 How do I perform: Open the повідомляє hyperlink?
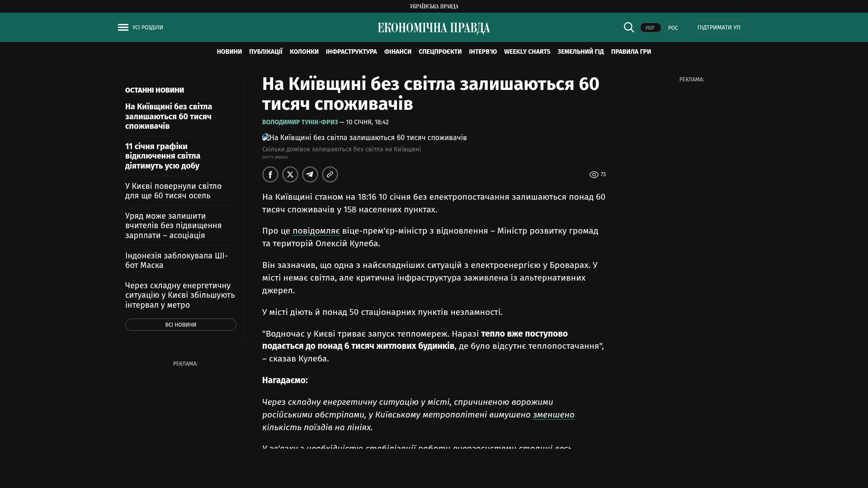click(316, 231)
